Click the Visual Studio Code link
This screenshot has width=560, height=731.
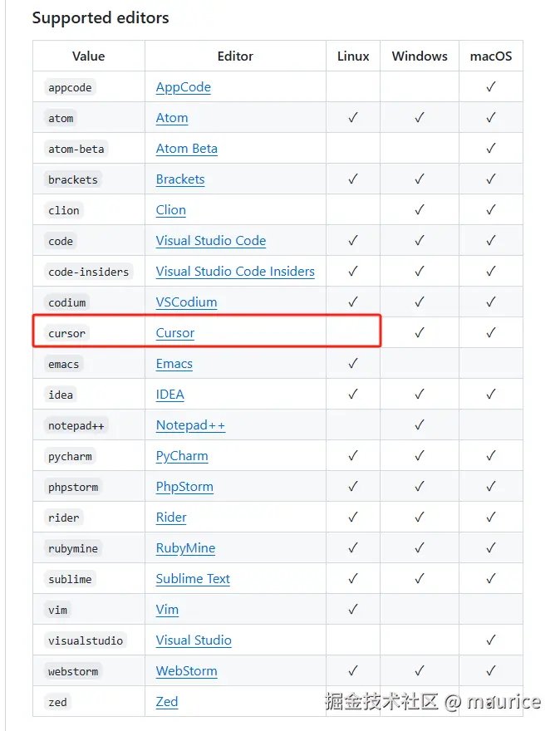tap(211, 241)
